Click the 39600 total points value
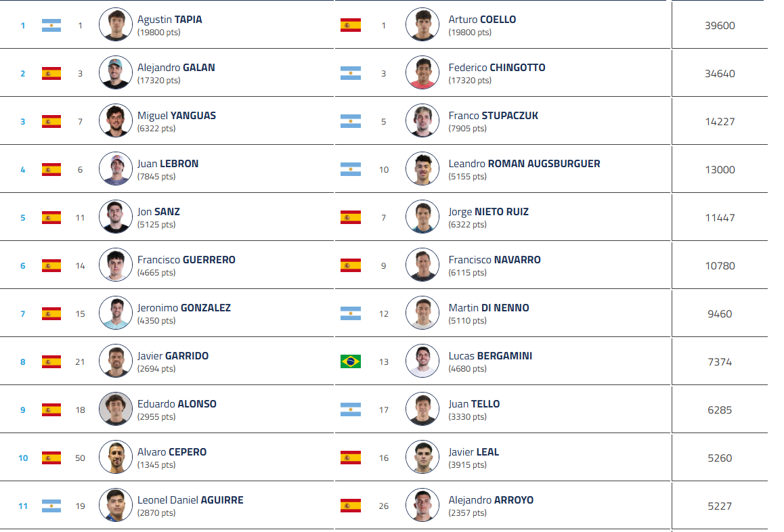This screenshot has height=532, width=784. coord(720,26)
